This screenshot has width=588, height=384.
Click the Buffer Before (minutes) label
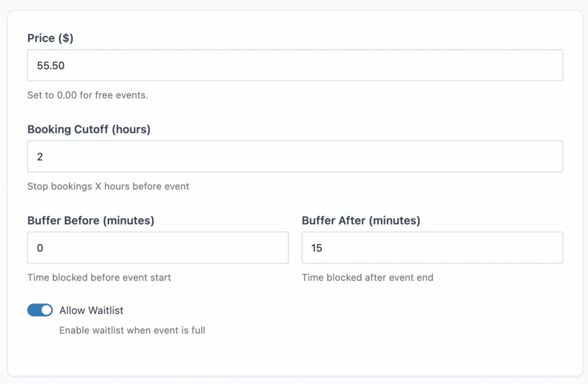coord(91,220)
